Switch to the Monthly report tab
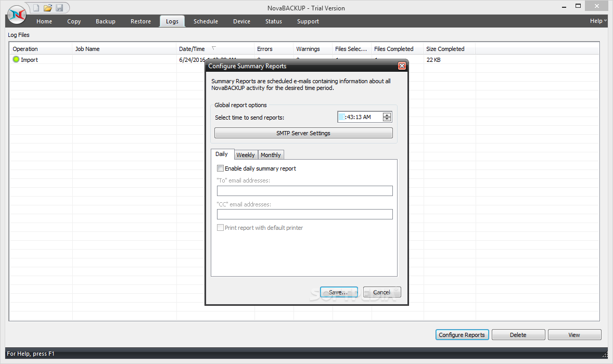 coord(271,155)
